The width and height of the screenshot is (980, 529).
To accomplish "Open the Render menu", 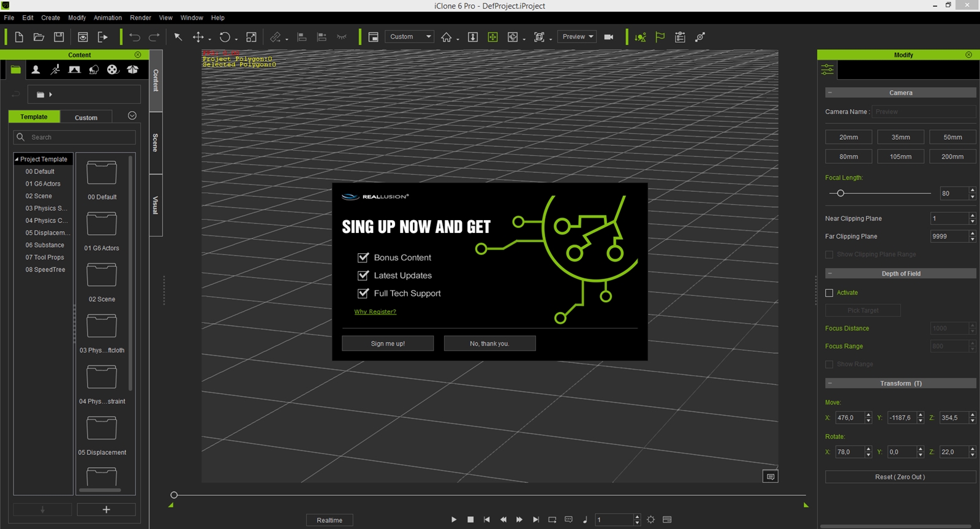I will tap(140, 18).
